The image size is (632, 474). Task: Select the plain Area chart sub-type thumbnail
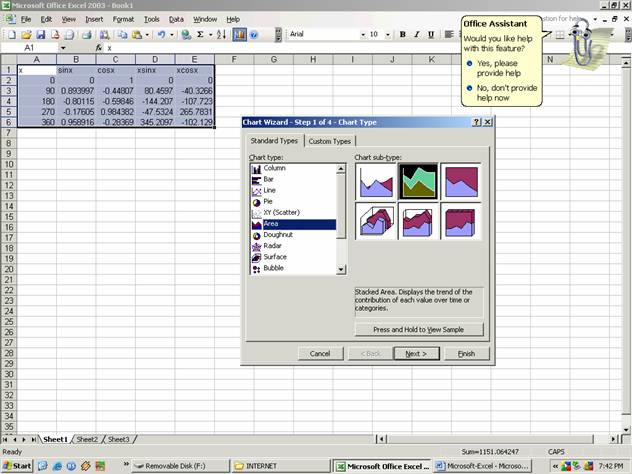point(376,182)
